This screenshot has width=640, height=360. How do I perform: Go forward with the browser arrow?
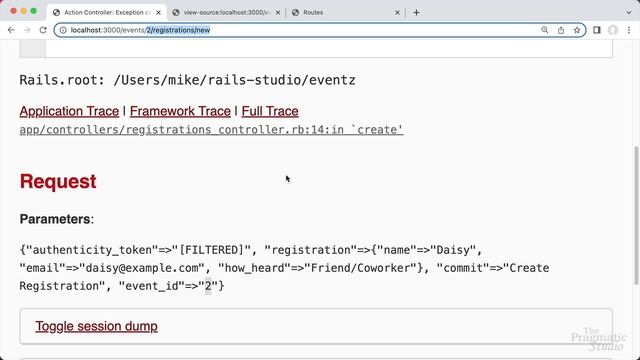[x=27, y=30]
